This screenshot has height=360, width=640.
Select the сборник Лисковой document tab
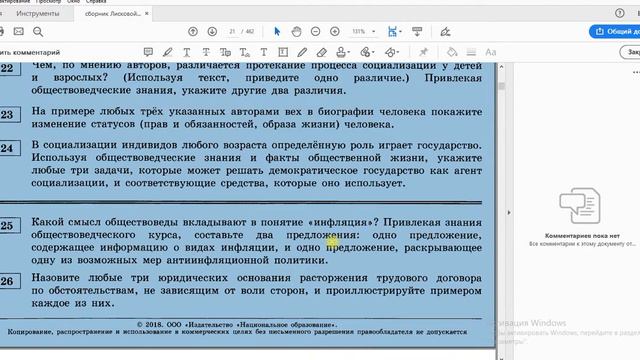112,13
